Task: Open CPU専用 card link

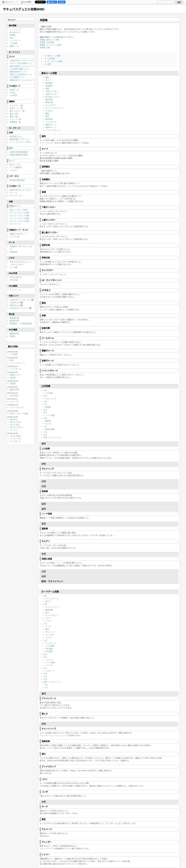Action: click(x=13, y=95)
